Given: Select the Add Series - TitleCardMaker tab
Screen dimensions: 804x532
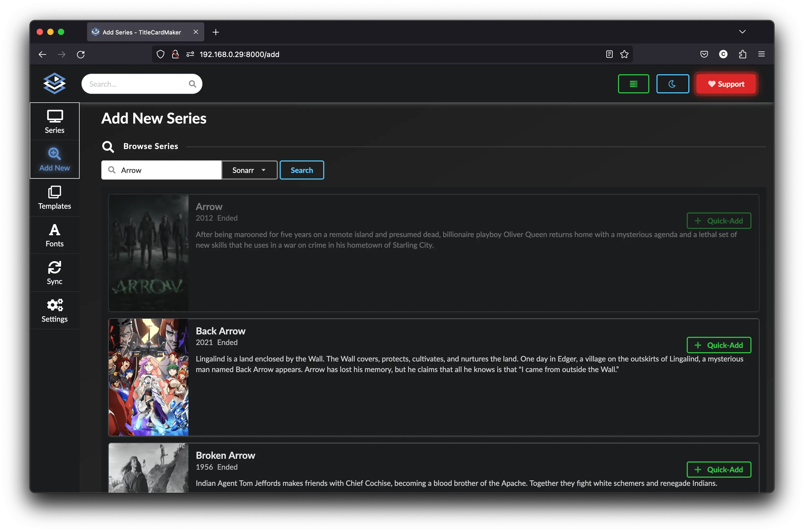Looking at the screenshot, I should point(146,32).
